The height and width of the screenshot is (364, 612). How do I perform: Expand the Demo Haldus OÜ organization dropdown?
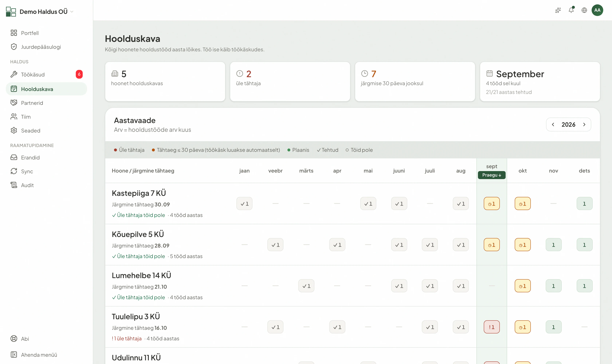pyautogui.click(x=72, y=11)
